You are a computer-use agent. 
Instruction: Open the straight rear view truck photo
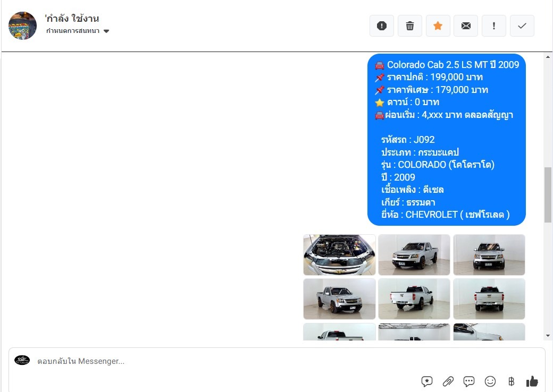489,299
